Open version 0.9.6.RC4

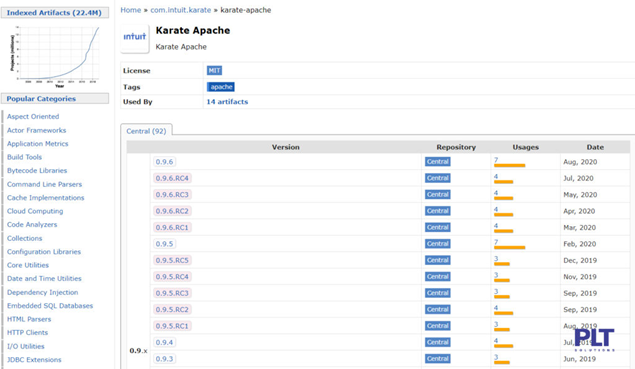click(x=172, y=178)
